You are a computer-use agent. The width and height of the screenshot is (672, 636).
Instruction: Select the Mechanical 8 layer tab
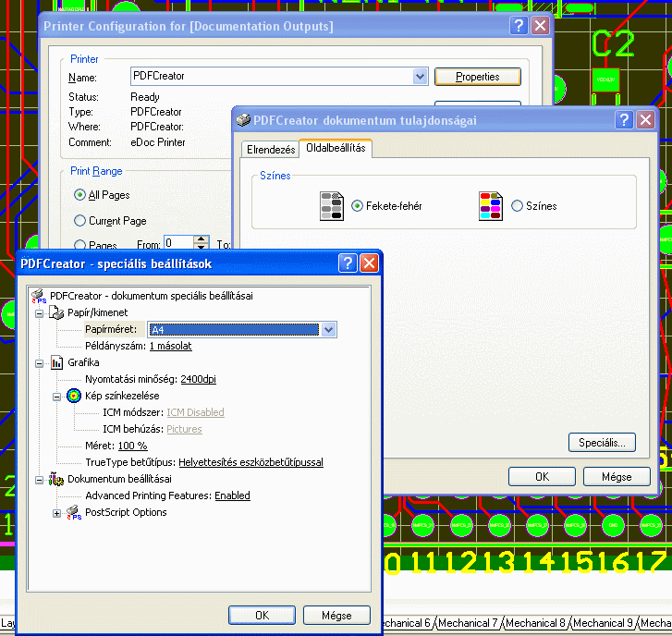535,623
